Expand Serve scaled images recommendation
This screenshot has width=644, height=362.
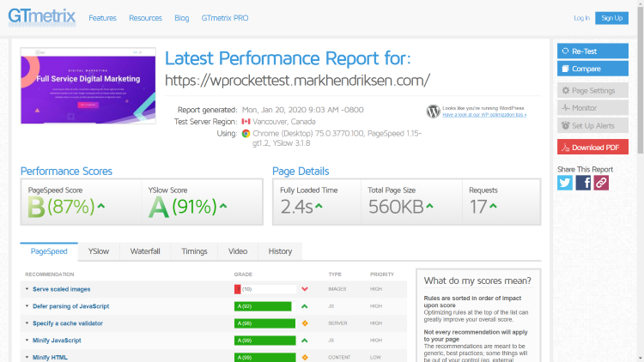27,289
